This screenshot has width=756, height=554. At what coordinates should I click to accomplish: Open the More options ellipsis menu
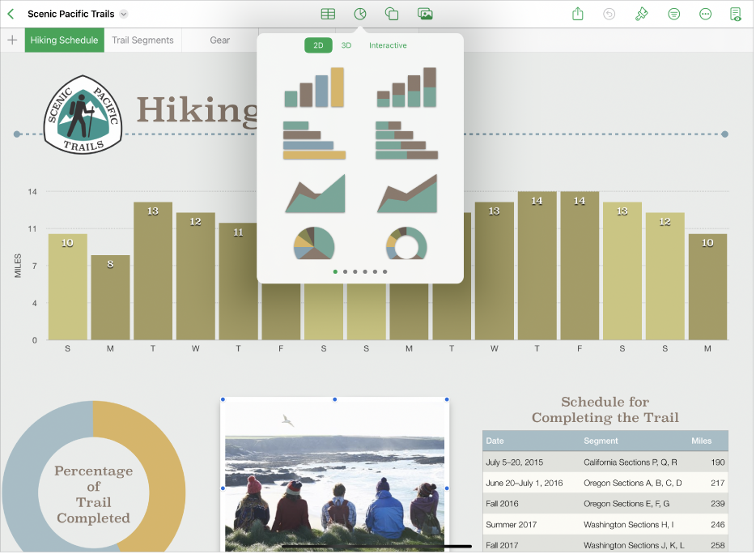705,14
